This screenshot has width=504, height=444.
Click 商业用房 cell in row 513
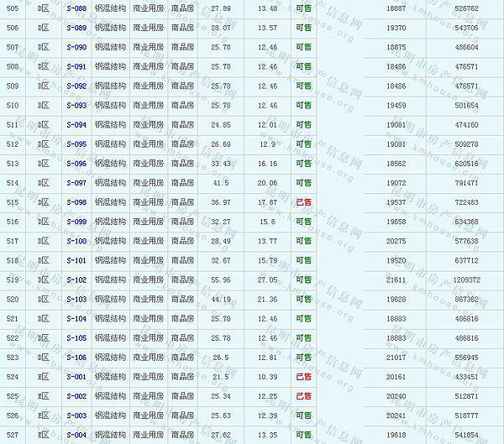pos(148,164)
